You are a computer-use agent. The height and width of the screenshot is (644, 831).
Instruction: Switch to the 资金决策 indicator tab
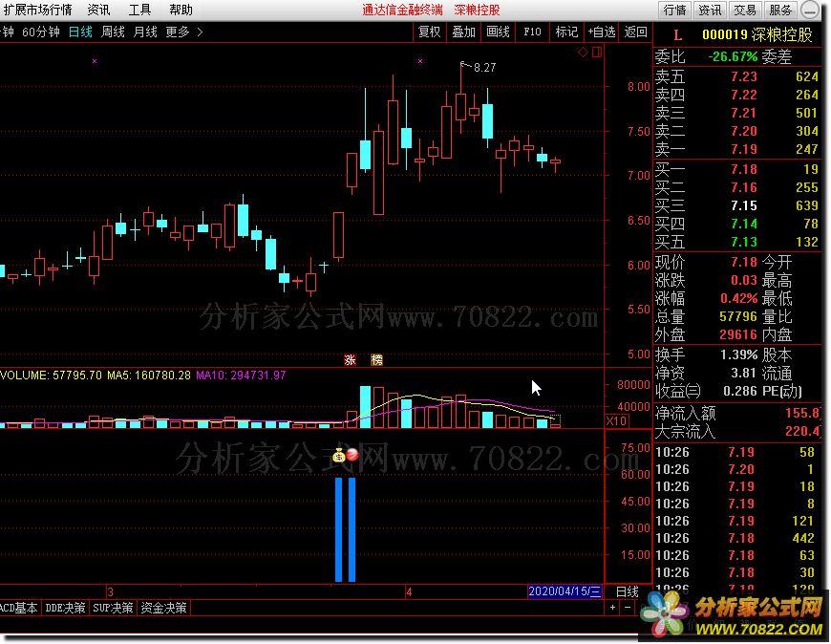[163, 608]
